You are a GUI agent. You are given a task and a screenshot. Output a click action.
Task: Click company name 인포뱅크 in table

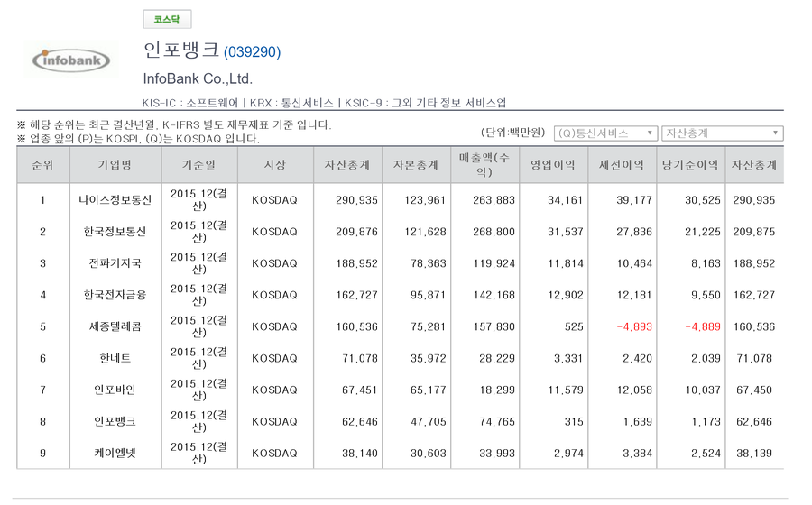coord(115,422)
